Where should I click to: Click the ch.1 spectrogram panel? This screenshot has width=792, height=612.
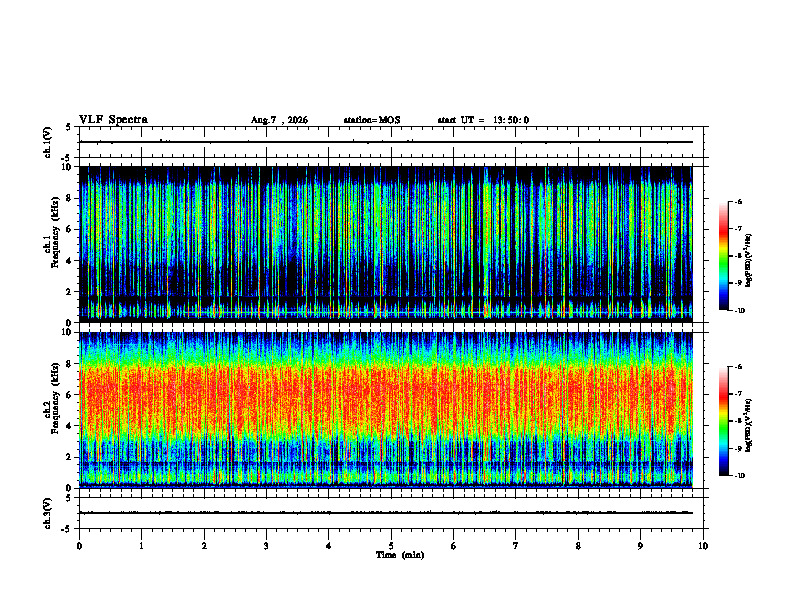[386, 244]
